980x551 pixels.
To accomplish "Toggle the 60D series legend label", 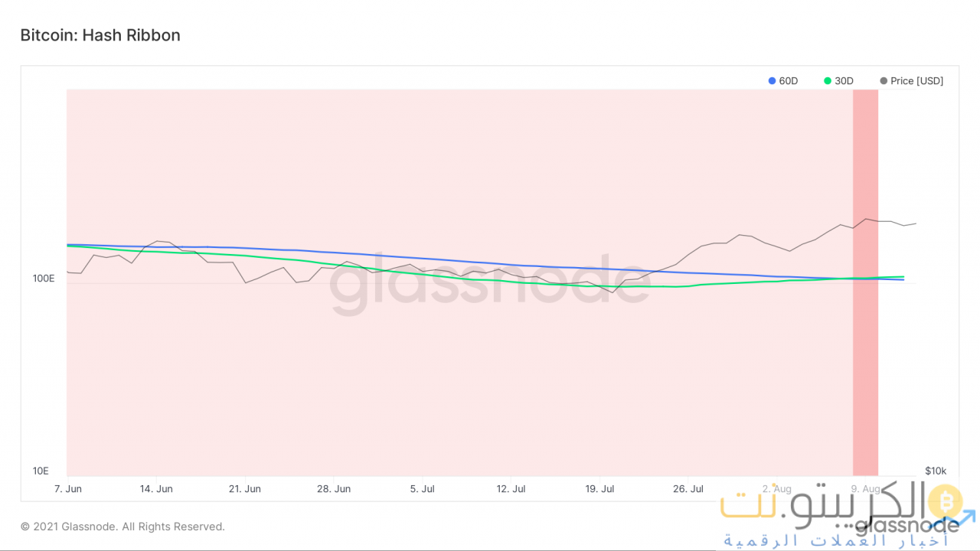I will (788, 81).
